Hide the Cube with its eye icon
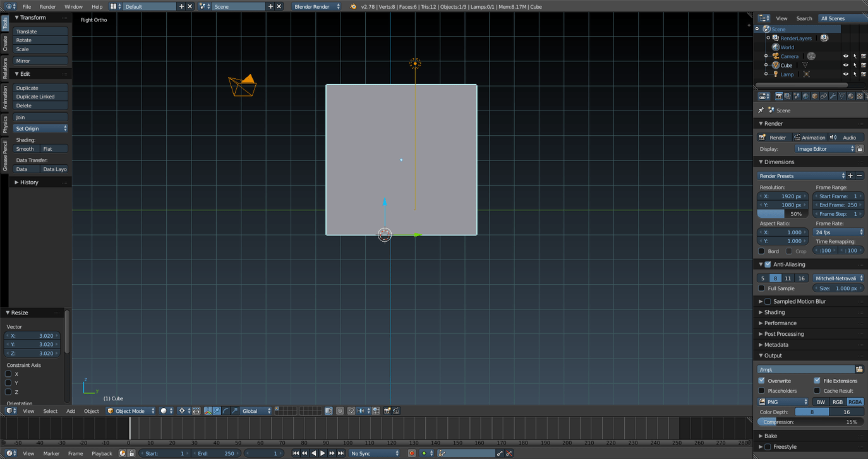Viewport: 868px width, 459px height. pyautogui.click(x=845, y=65)
